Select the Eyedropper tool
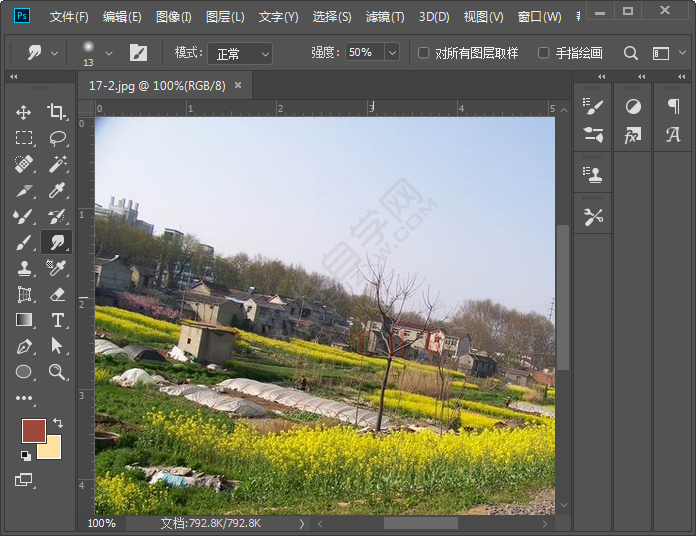Image resolution: width=696 pixels, height=536 pixels. 57,190
